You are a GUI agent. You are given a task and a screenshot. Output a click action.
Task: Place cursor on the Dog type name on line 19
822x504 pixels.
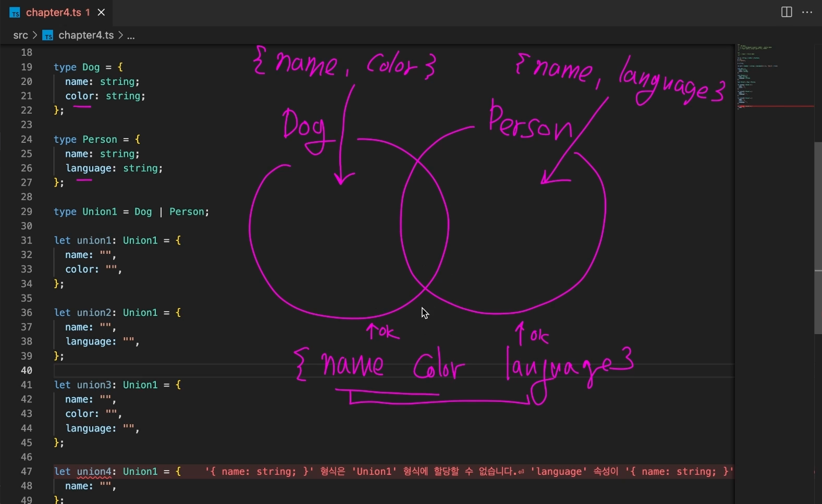(x=91, y=67)
